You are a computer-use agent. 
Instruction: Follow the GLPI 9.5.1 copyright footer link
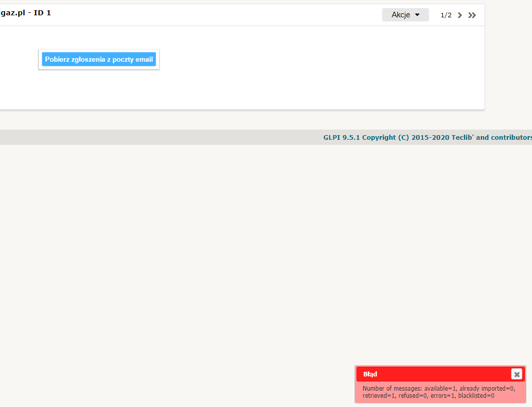click(427, 137)
